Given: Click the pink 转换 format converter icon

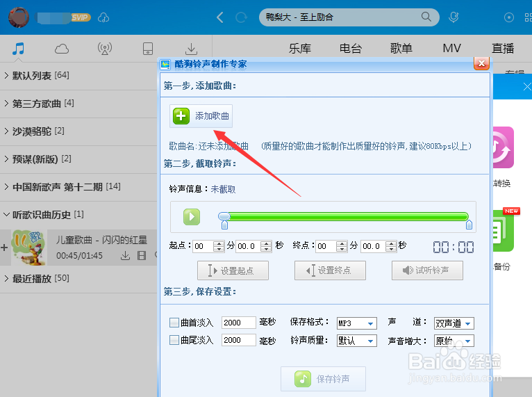Looking at the screenshot, I should [503, 147].
